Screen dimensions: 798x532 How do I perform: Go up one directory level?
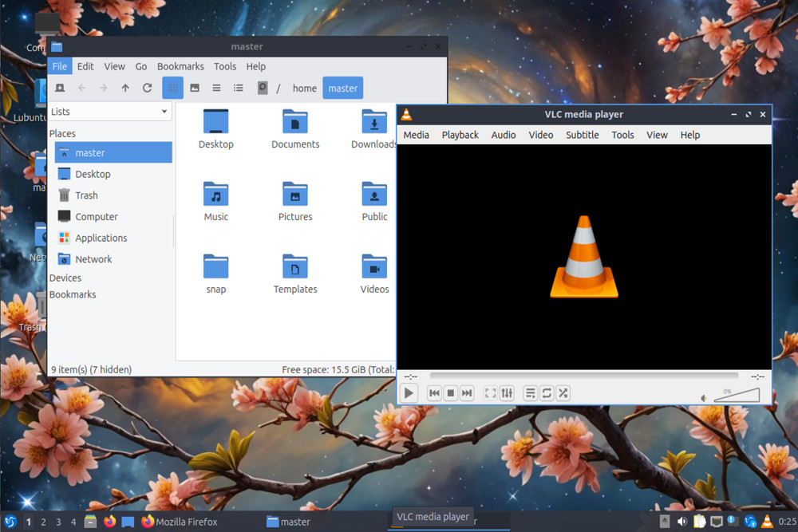124,88
